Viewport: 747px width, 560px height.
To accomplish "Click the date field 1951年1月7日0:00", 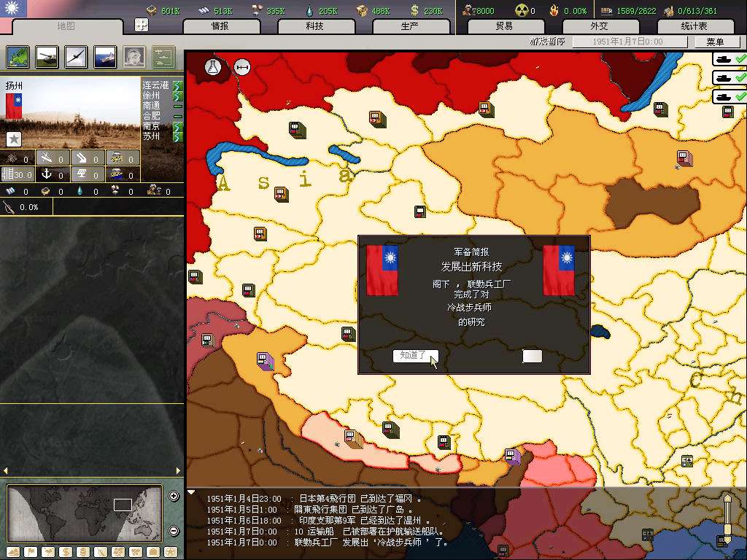I will (630, 42).
